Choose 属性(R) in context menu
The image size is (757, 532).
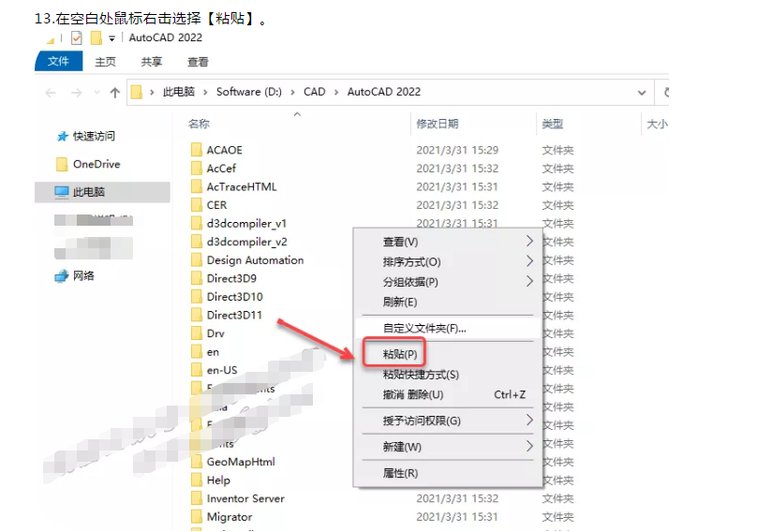448,473
